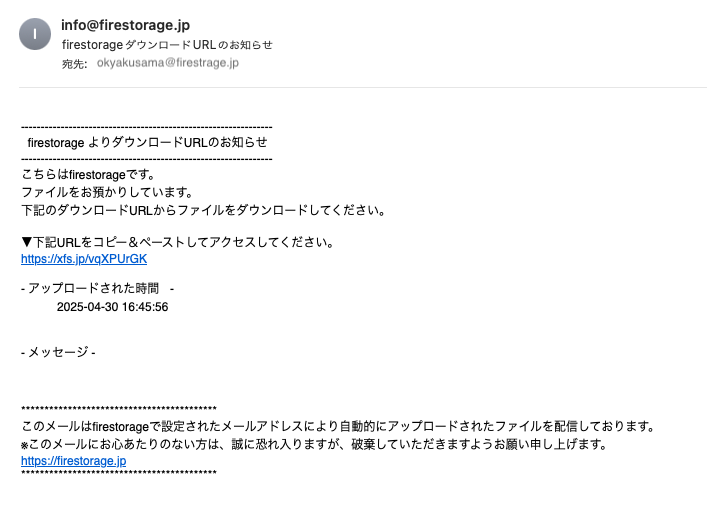Open the xfs.jp/vqXPUrGK download link
The width and height of the screenshot is (707, 513).
click(x=84, y=259)
